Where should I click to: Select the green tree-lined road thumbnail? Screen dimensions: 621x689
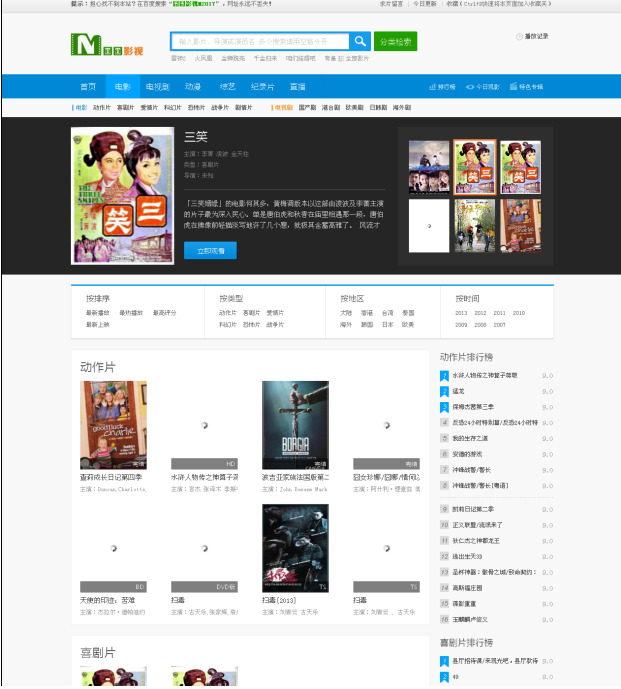pyautogui.click(x=475, y=226)
